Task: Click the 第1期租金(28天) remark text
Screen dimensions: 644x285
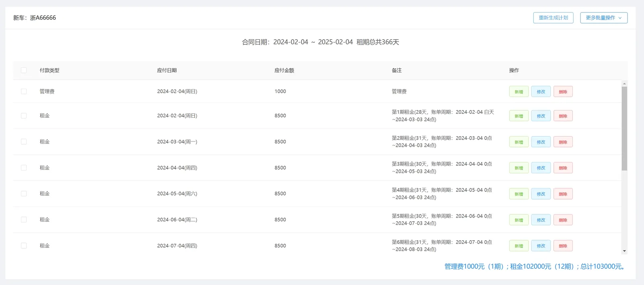Action: [x=443, y=116]
